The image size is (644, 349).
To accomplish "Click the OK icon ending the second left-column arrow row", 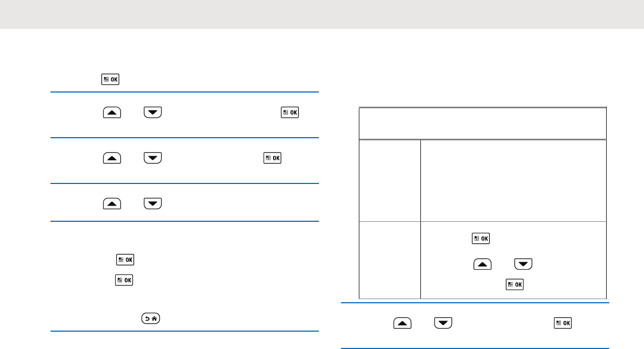I will 273,157.
